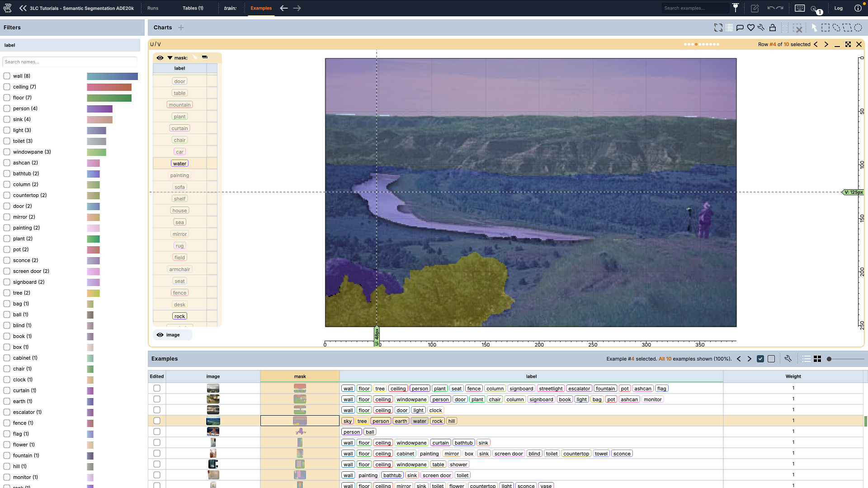Select the mountain label in mask list
868x488 pixels.
pos(179,105)
